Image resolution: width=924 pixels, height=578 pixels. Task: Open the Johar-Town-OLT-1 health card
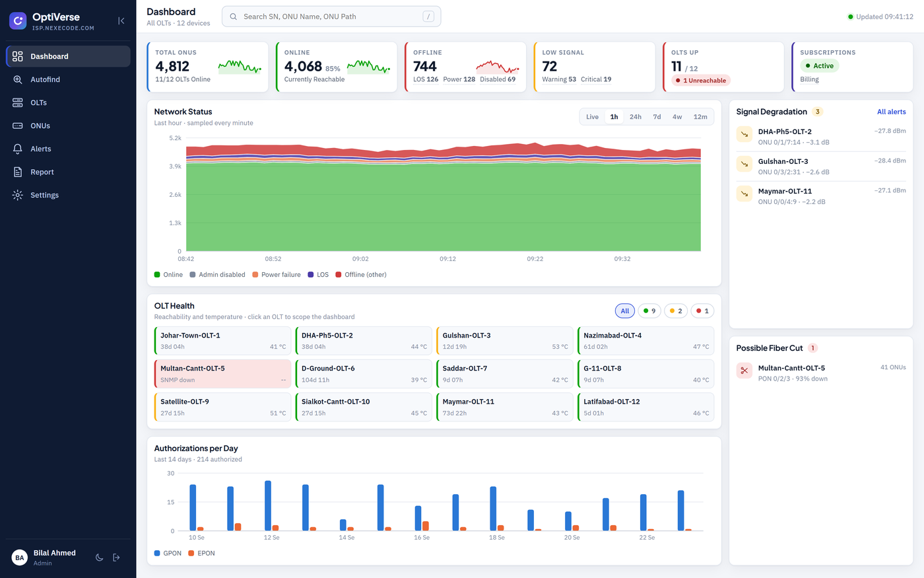click(222, 341)
